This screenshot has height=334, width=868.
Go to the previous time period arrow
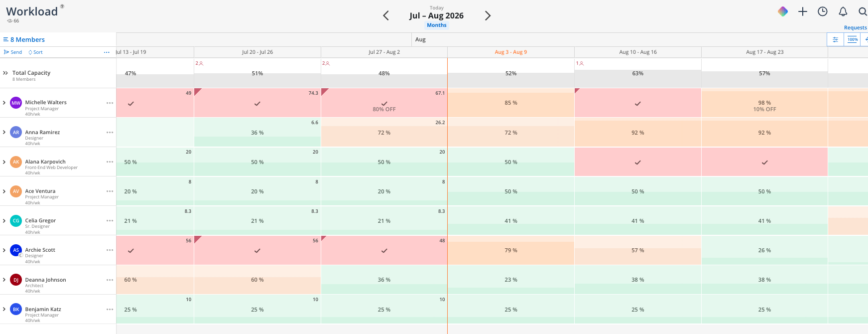tap(386, 15)
